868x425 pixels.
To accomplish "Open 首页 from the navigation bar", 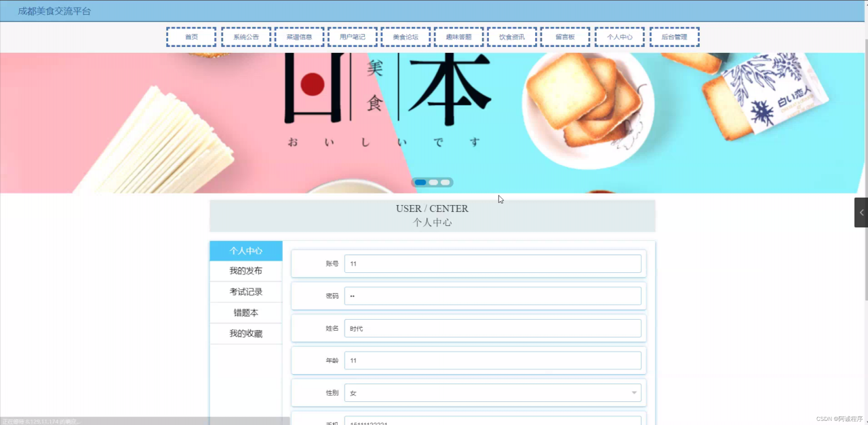I will point(191,37).
